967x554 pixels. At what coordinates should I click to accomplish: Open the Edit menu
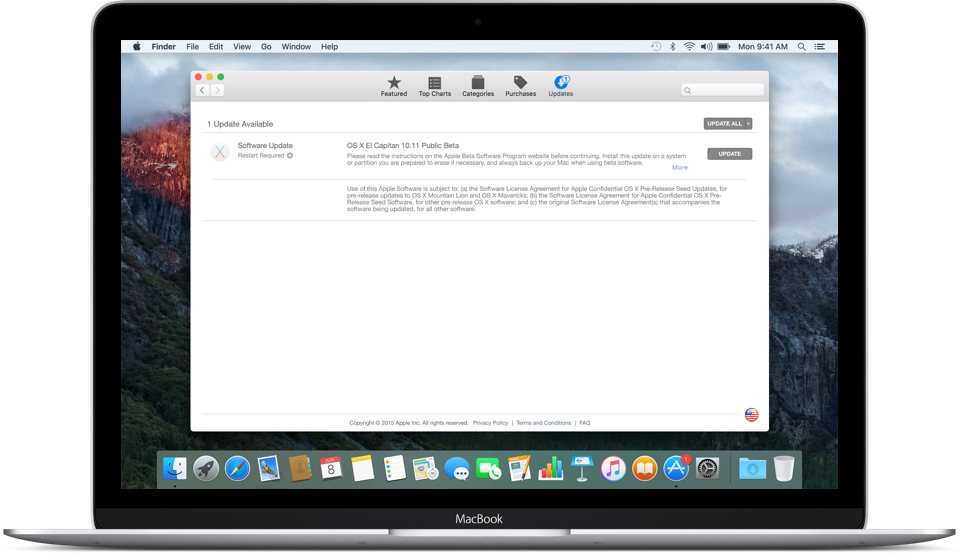point(216,46)
